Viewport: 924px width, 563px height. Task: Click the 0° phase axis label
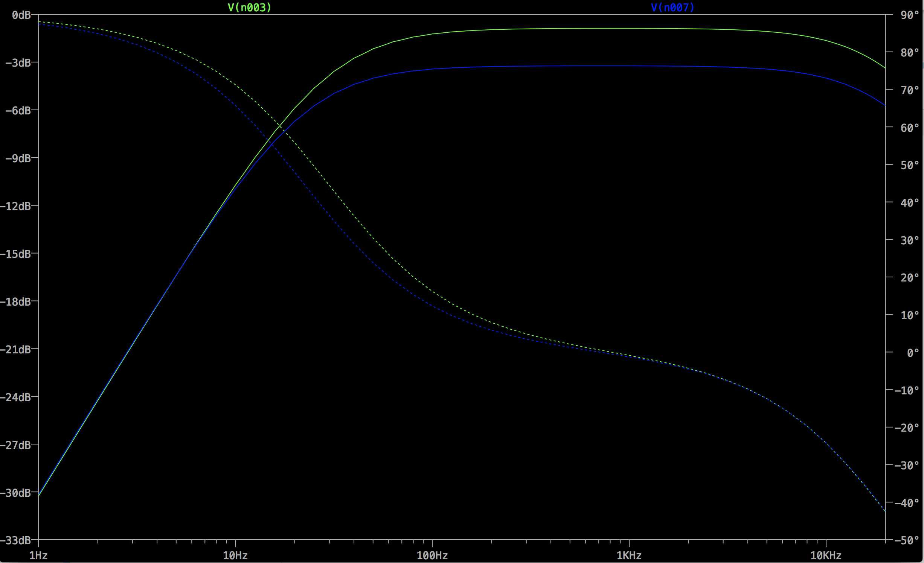tap(913, 353)
